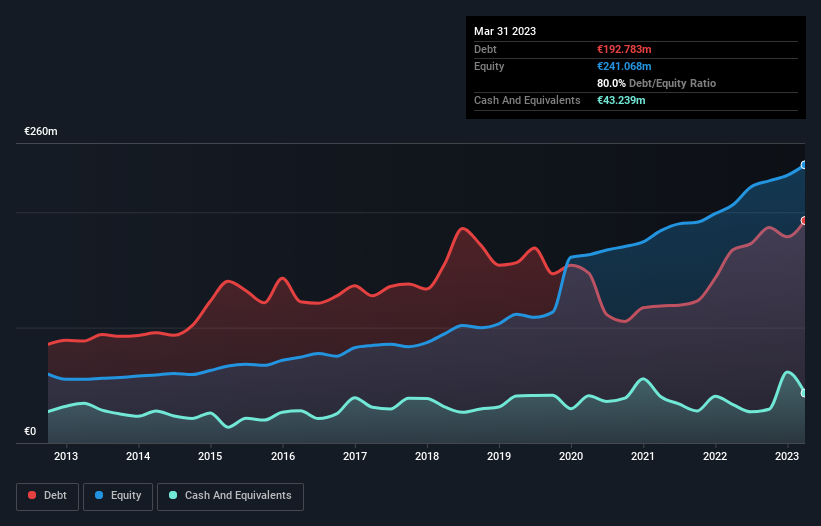Toggle the Equity legend button

pyautogui.click(x=118, y=496)
